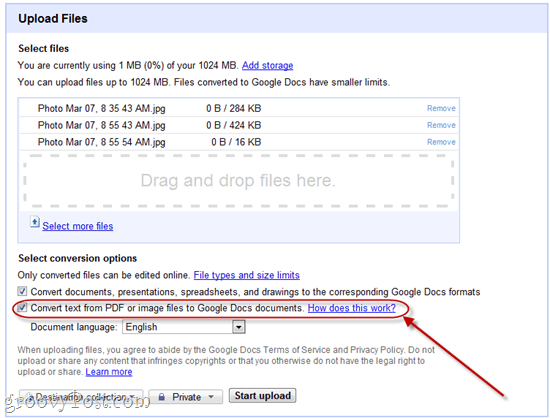
Task: Click the Drag and drop files here area
Action: point(239,181)
